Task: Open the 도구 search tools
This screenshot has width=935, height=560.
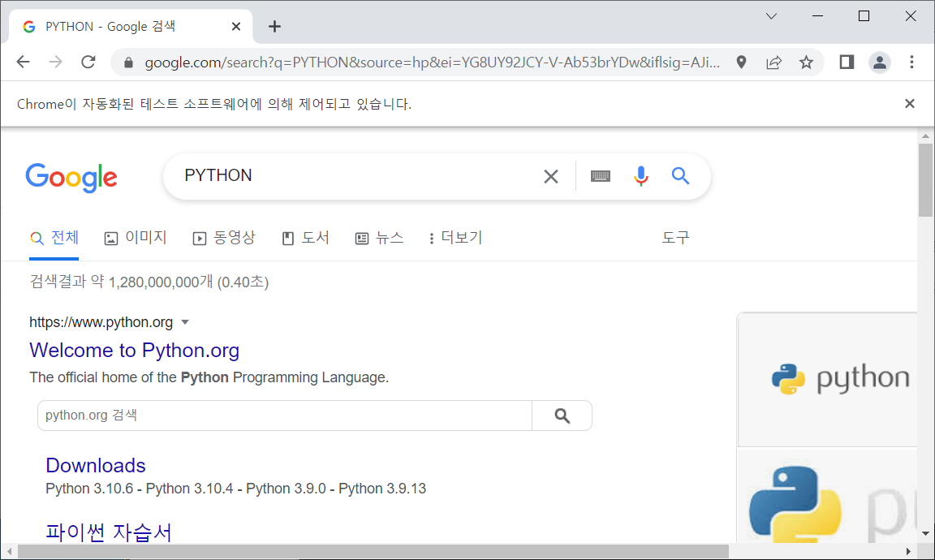Action: [x=675, y=238]
